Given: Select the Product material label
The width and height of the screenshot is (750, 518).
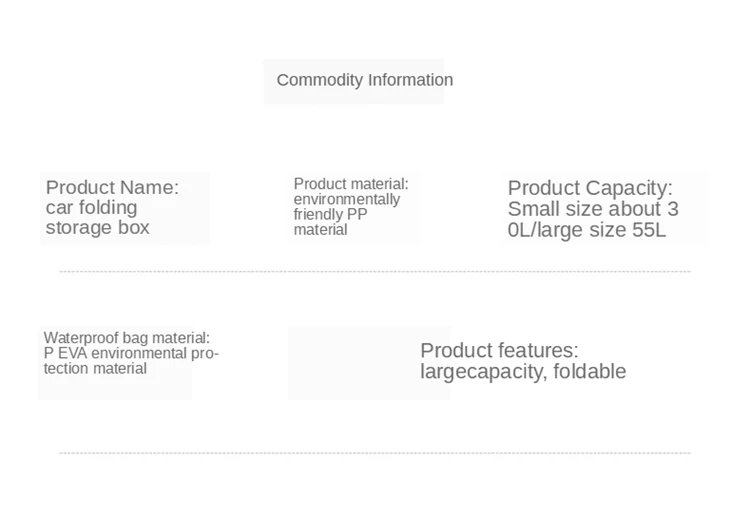Looking at the screenshot, I should 351,184.
